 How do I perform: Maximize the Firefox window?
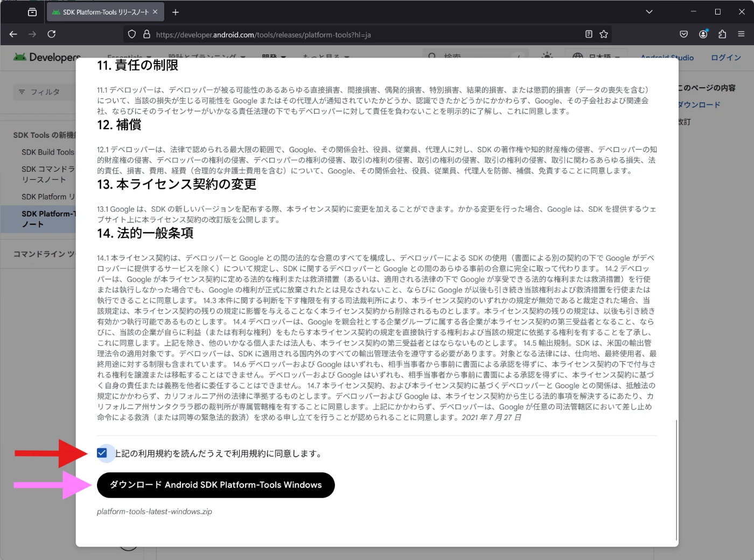[717, 12]
